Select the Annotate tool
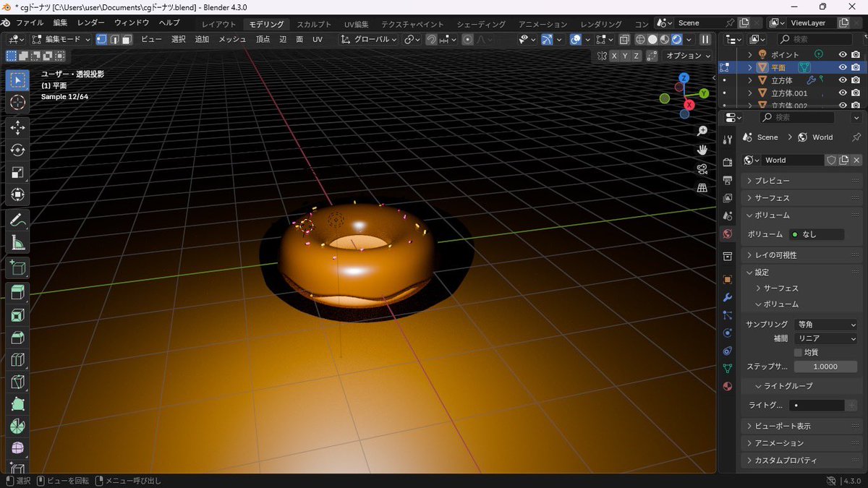This screenshot has width=868, height=488. 18,221
